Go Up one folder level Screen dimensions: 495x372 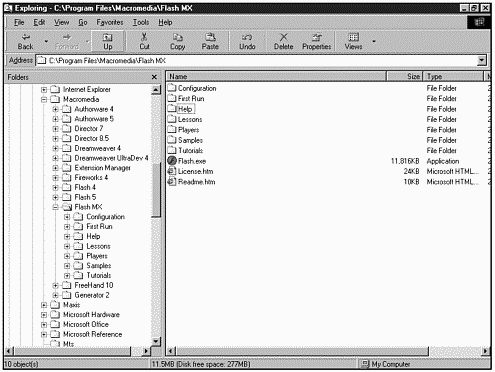tap(107, 42)
